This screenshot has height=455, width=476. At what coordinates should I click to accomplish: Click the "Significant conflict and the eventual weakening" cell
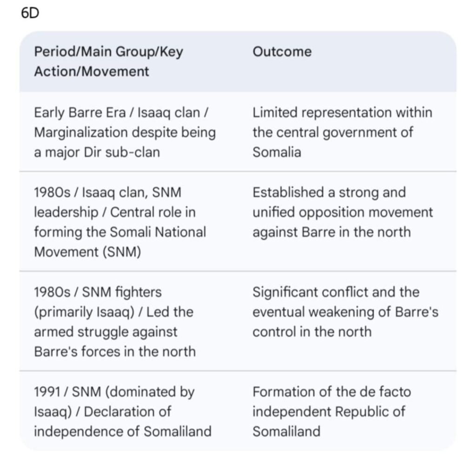pyautogui.click(x=345, y=312)
